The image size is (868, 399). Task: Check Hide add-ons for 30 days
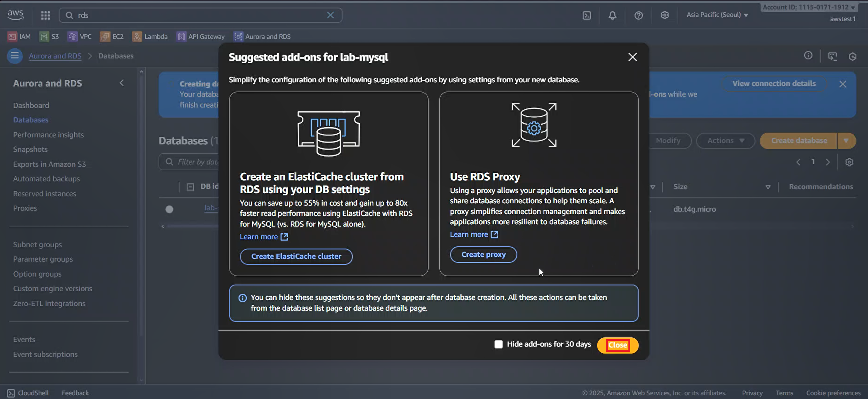tap(498, 344)
